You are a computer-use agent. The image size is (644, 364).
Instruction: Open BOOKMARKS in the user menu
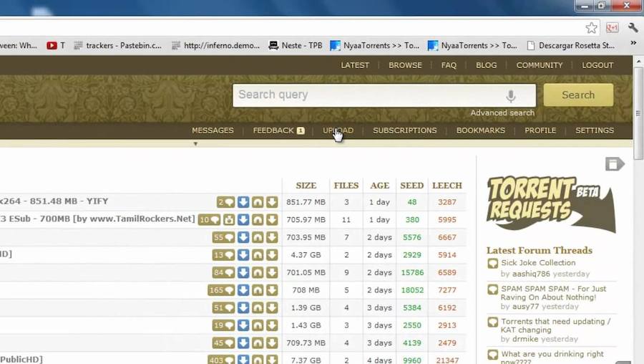(x=481, y=130)
